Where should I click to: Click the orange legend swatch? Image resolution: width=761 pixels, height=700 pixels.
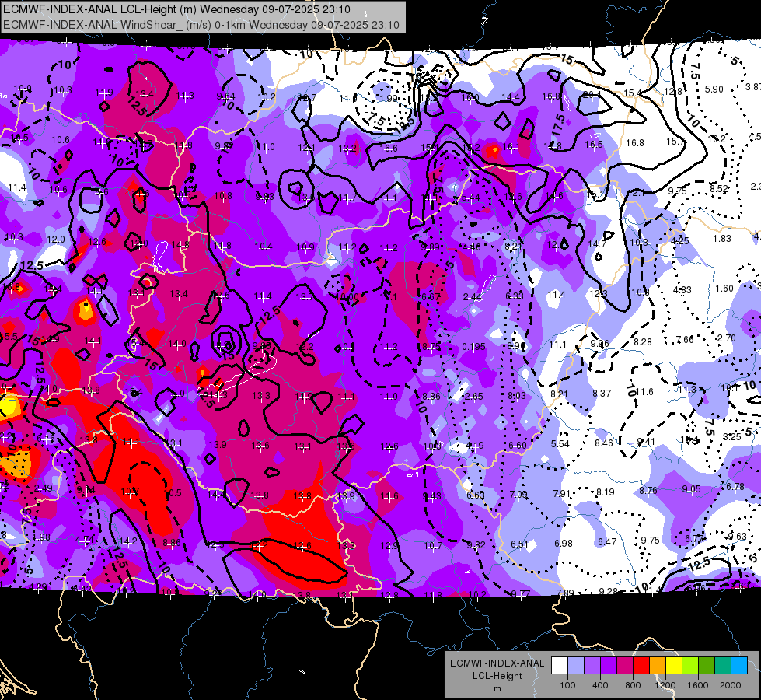click(x=658, y=666)
